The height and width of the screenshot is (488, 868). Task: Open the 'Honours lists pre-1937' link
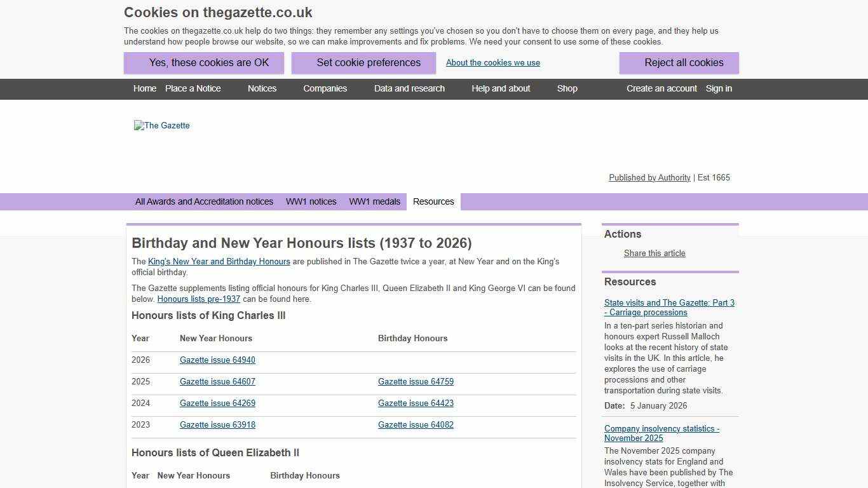198,299
